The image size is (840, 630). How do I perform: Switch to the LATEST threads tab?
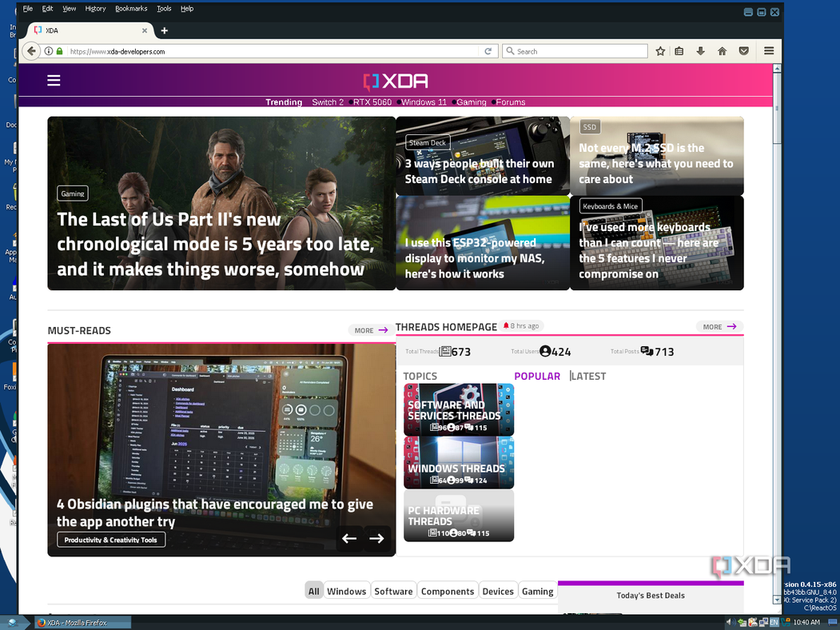589,376
